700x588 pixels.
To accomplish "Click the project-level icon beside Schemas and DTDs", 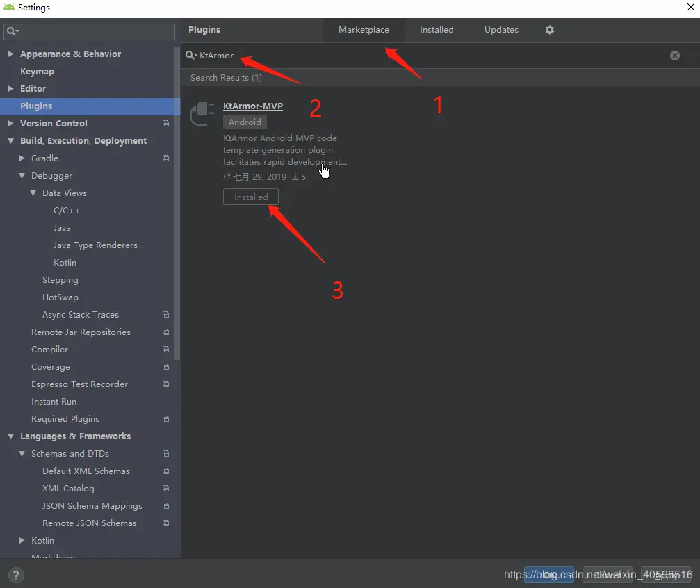I will [x=165, y=454].
